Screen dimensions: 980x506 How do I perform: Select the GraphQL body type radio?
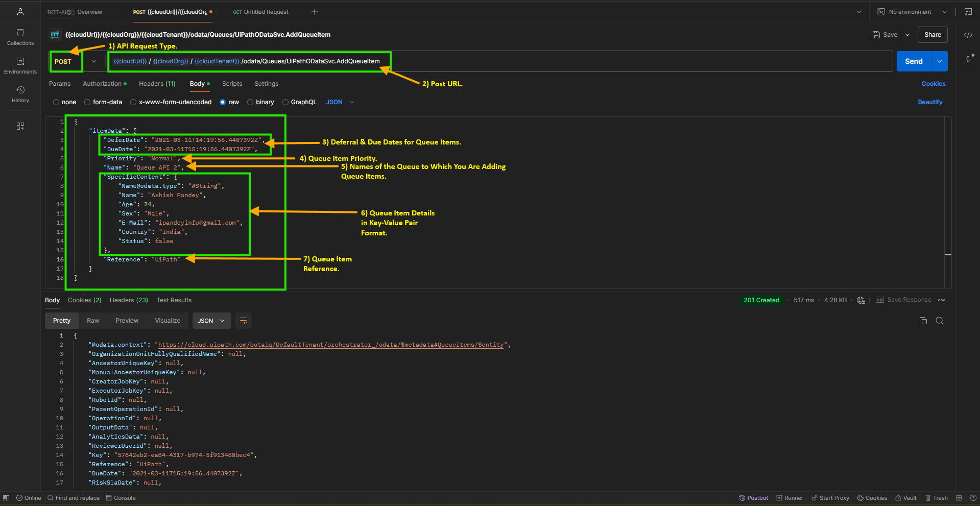(285, 102)
